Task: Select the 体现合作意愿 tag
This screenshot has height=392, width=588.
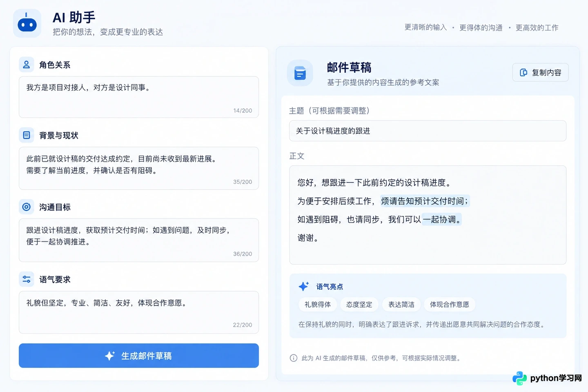Action: pyautogui.click(x=450, y=305)
